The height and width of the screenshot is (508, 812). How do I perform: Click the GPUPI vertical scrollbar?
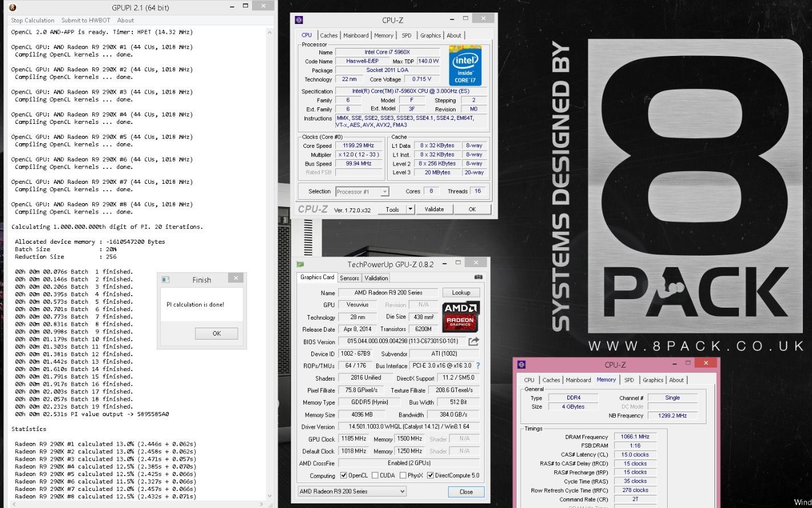point(270,264)
